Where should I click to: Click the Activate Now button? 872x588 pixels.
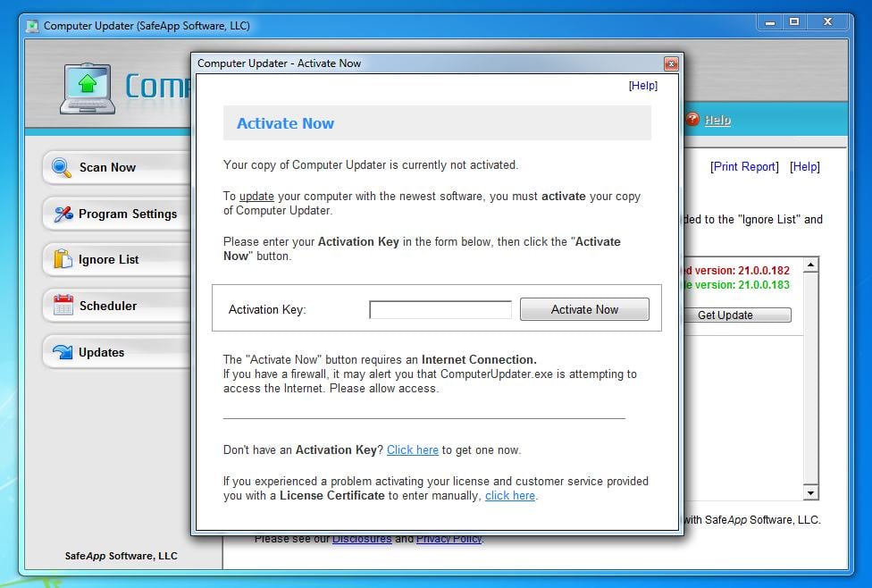point(584,309)
